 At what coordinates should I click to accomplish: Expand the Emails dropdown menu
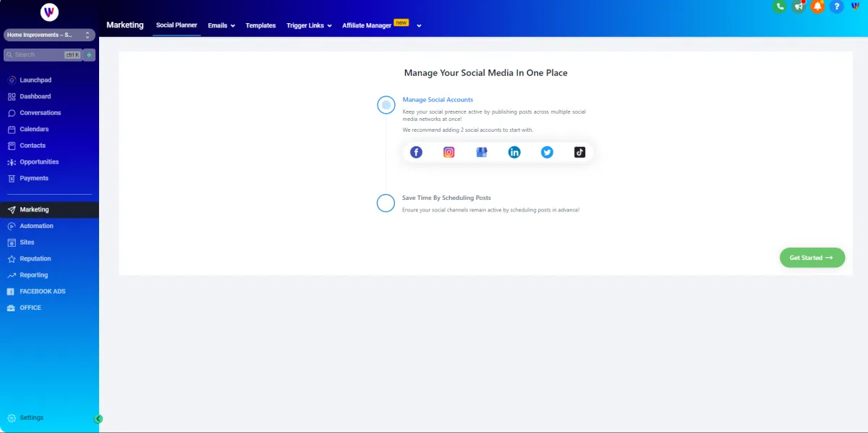coord(221,25)
